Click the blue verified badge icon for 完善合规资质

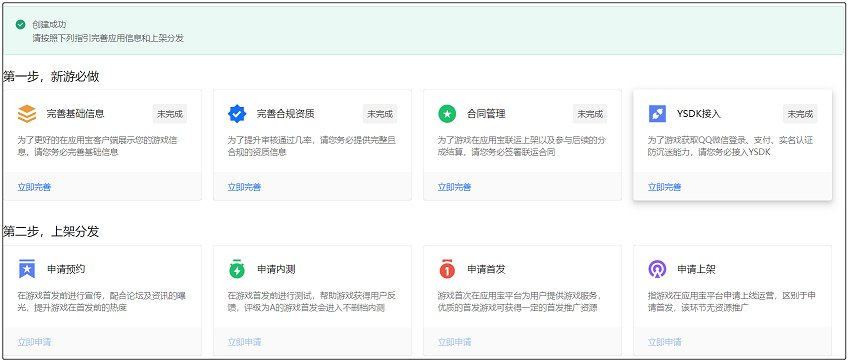pos(237,114)
